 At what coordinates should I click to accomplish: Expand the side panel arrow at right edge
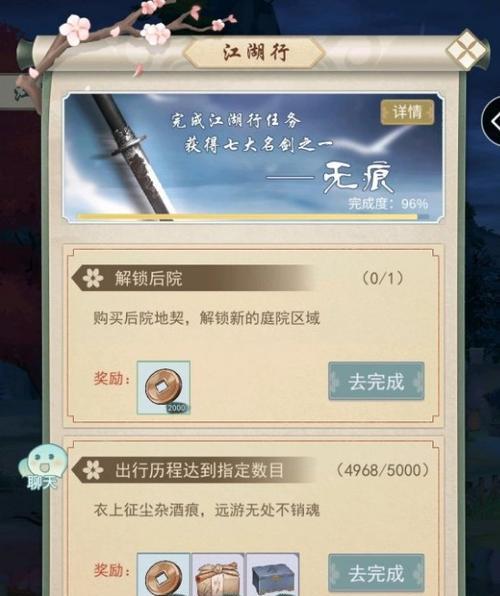point(492,122)
